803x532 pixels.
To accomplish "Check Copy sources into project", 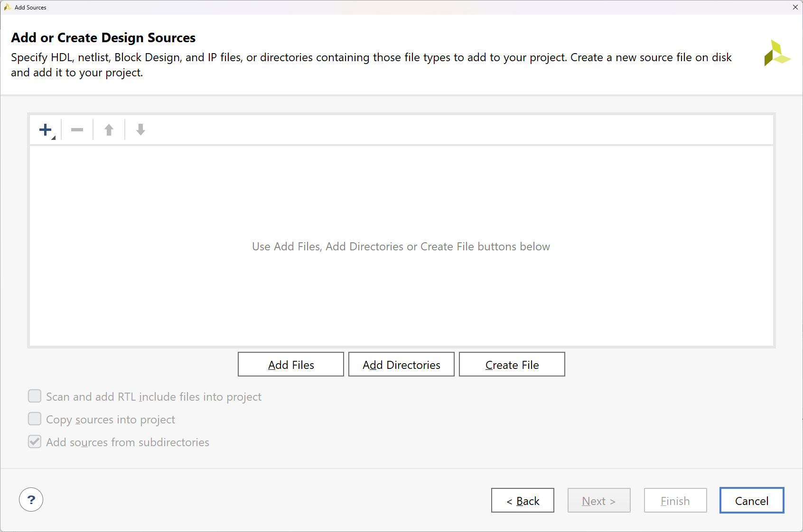I will (x=34, y=419).
